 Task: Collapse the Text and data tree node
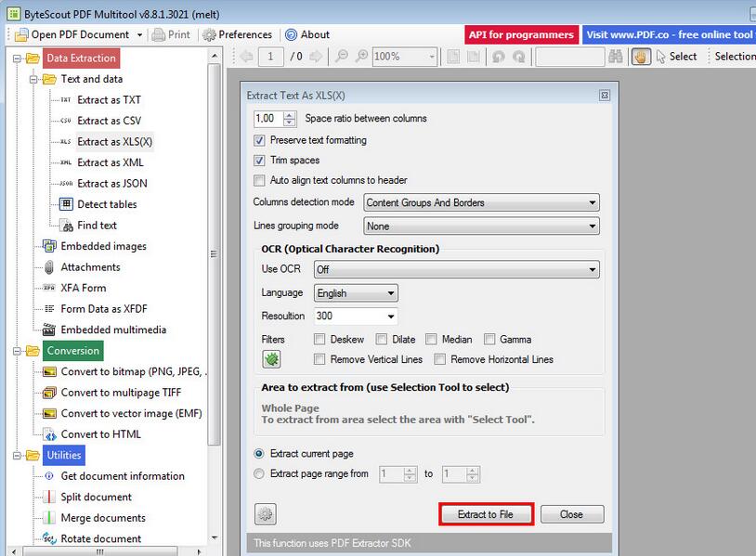tap(33, 79)
